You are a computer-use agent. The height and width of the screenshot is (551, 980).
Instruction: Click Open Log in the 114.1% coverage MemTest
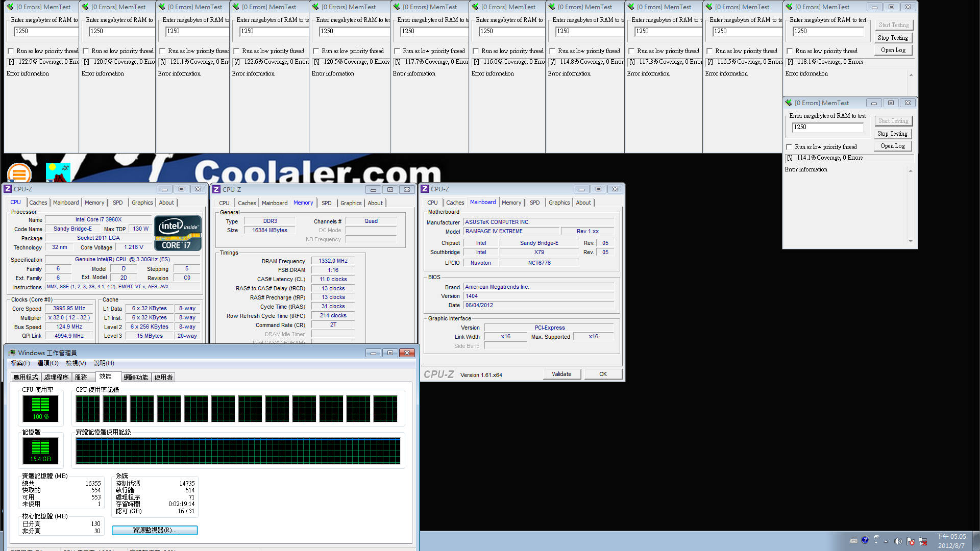[x=892, y=146]
